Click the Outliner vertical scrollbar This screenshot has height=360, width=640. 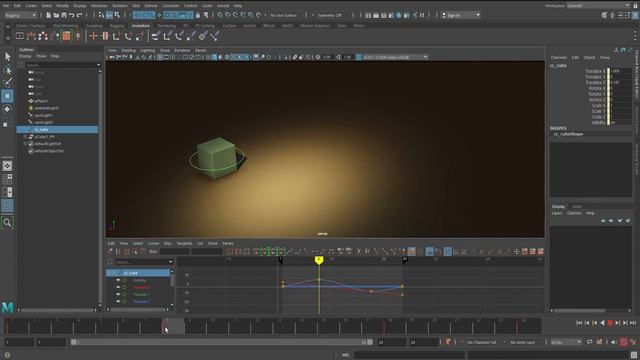[x=100, y=187]
